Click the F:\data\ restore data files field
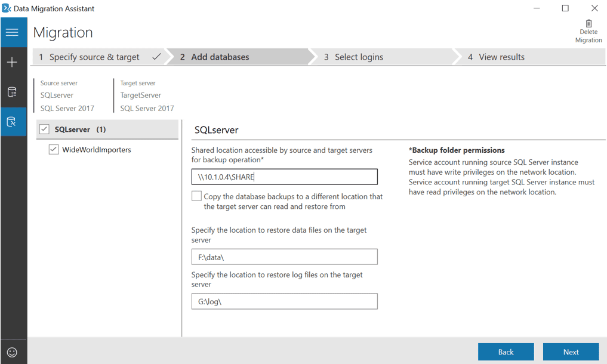 (285, 257)
